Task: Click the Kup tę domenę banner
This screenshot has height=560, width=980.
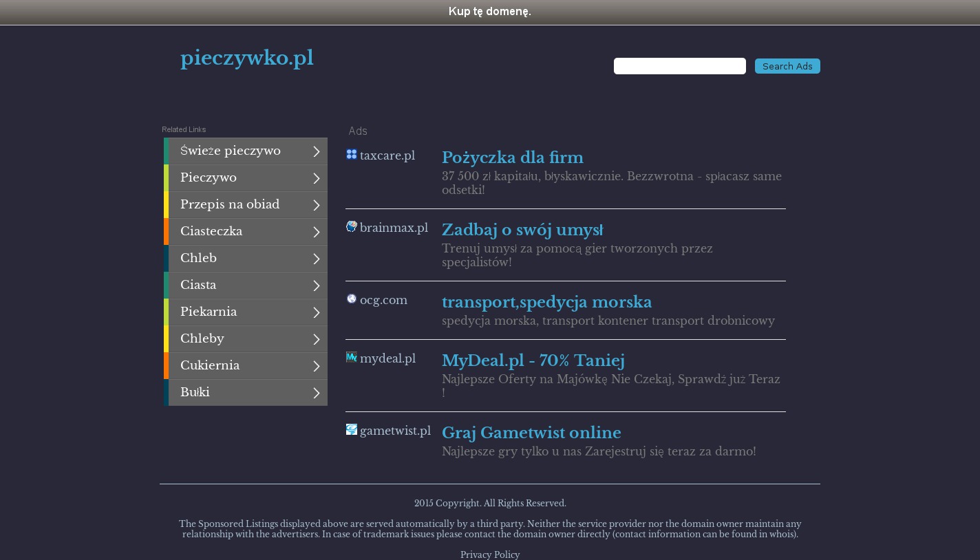Action: click(x=489, y=12)
